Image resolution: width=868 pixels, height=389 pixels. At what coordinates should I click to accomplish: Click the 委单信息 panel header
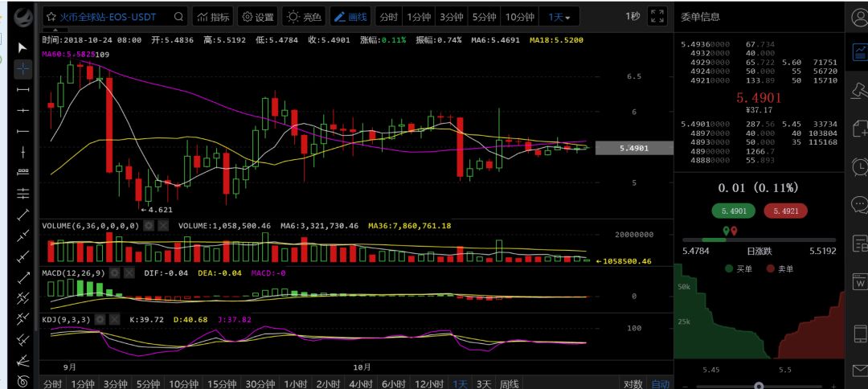point(700,17)
